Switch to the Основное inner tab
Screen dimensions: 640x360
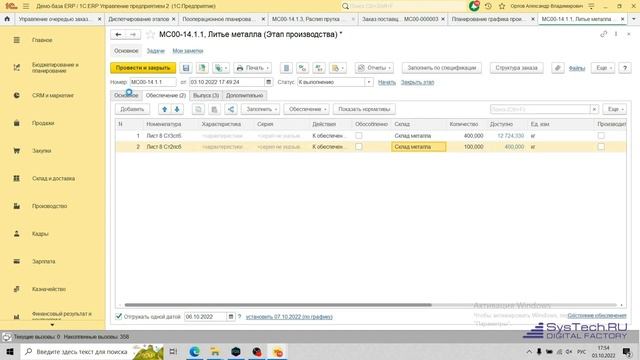pos(126,96)
